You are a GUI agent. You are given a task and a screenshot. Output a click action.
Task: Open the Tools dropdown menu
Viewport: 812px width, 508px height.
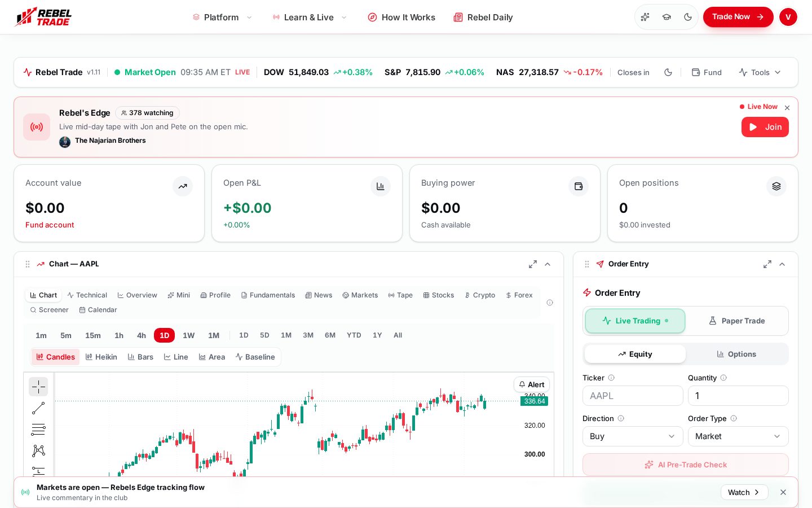click(760, 72)
